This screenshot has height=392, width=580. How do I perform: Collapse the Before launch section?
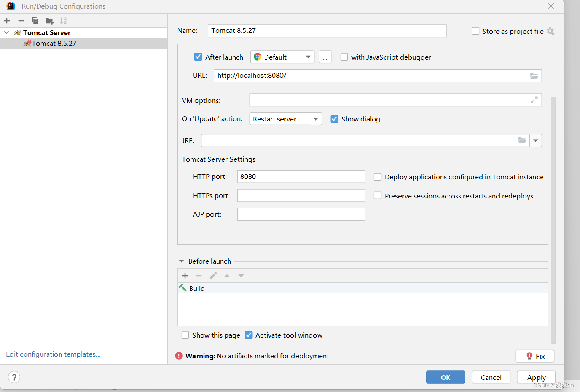[182, 261]
